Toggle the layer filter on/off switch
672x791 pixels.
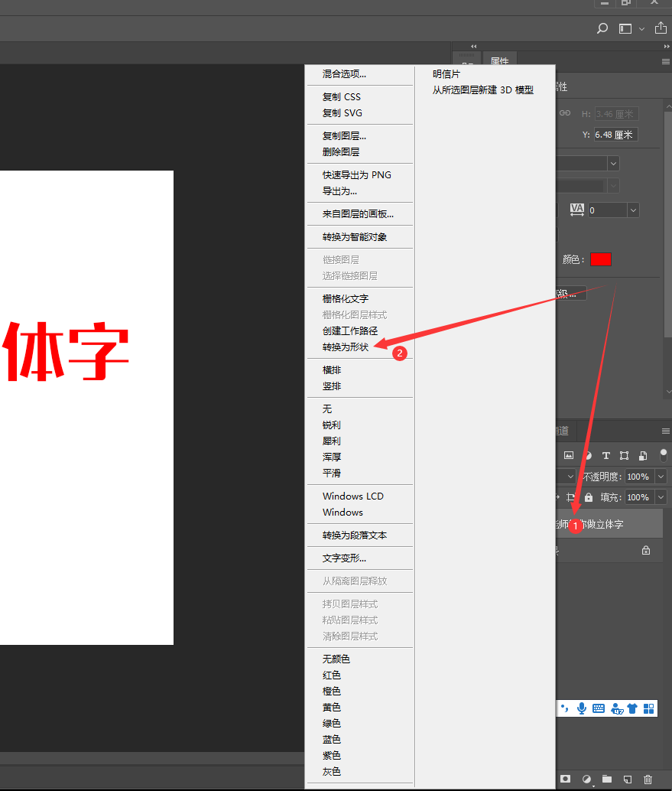(x=664, y=455)
